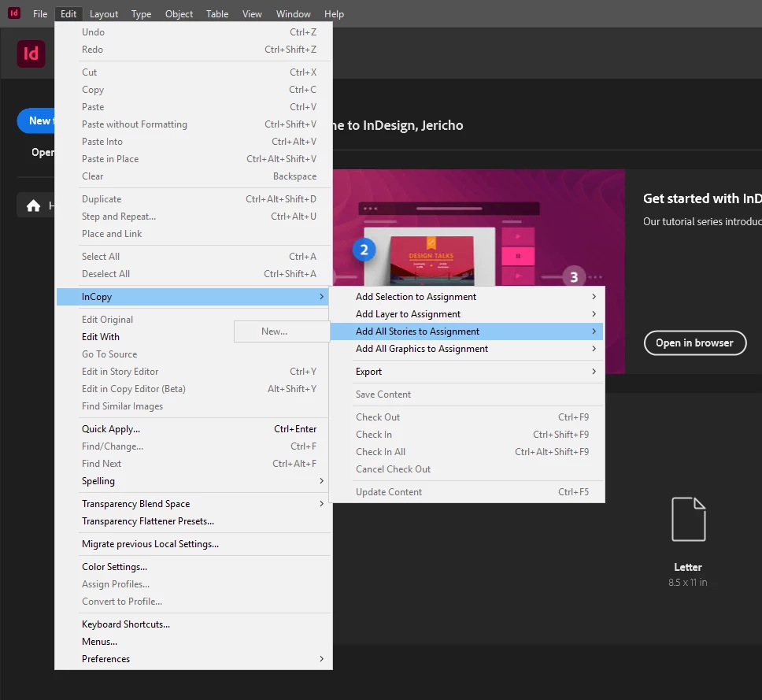762x700 pixels.
Task: Open the Table menu
Action: click(217, 14)
